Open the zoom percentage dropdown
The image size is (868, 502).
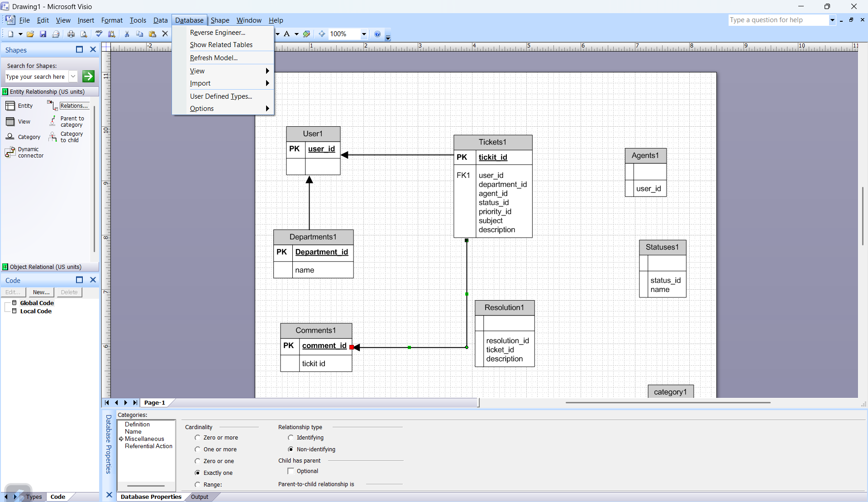coord(364,34)
